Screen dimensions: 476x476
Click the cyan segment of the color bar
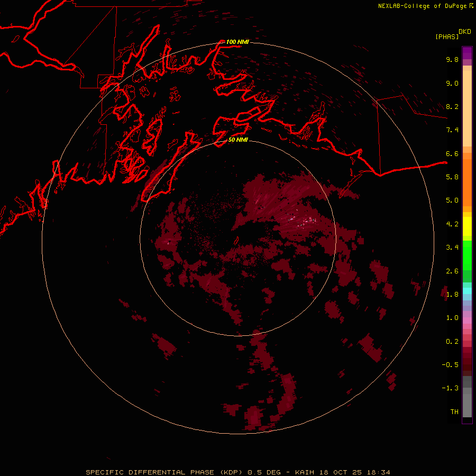pos(467,291)
